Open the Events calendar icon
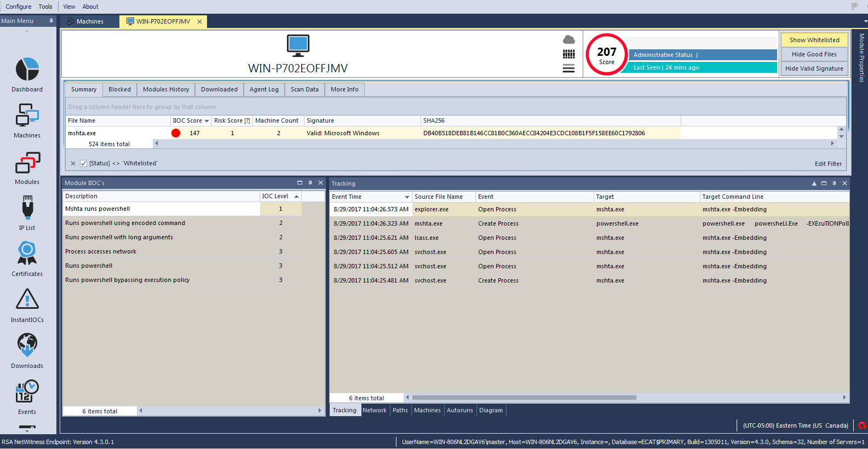 pos(27,392)
